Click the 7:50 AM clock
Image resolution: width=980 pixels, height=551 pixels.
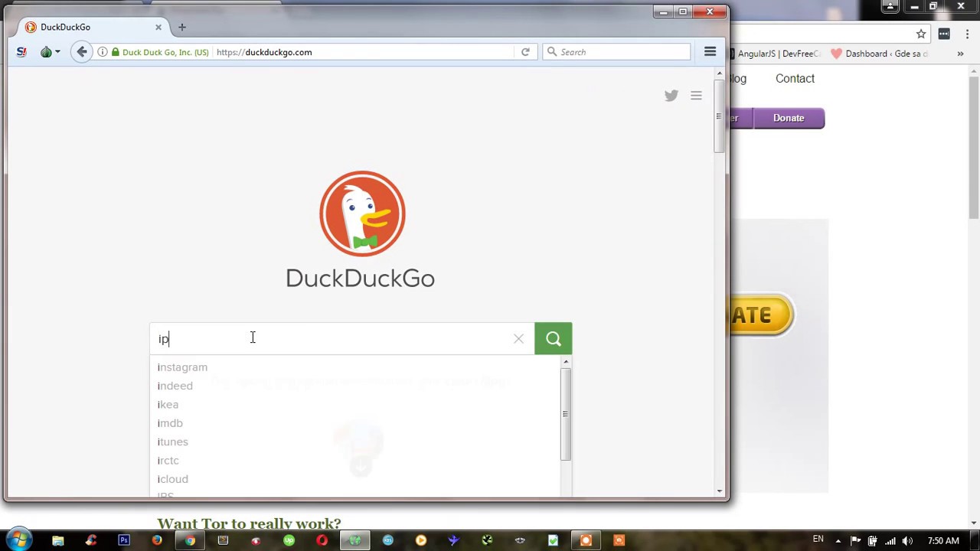pyautogui.click(x=943, y=541)
